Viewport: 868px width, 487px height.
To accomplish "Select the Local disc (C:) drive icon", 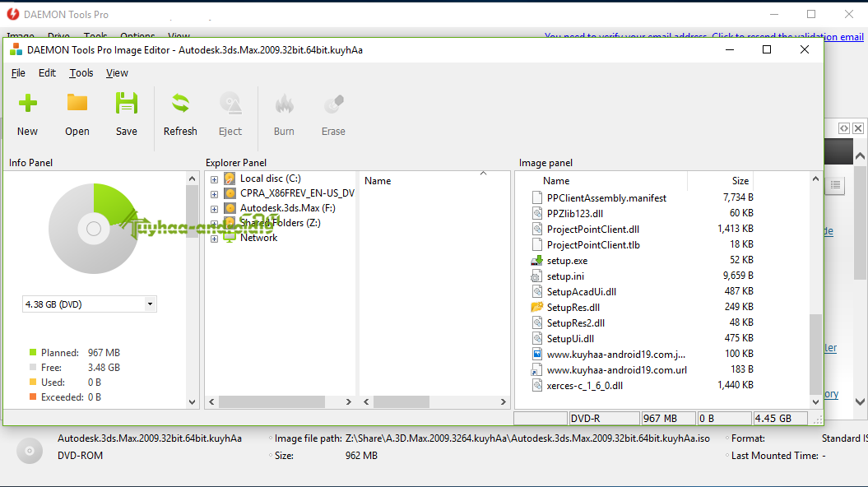I will click(230, 179).
